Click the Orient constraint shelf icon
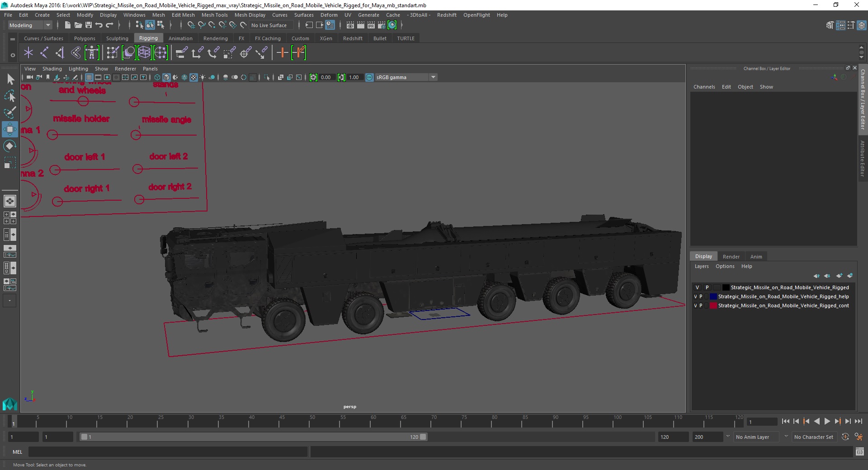The width and height of the screenshot is (868, 470). point(213,53)
